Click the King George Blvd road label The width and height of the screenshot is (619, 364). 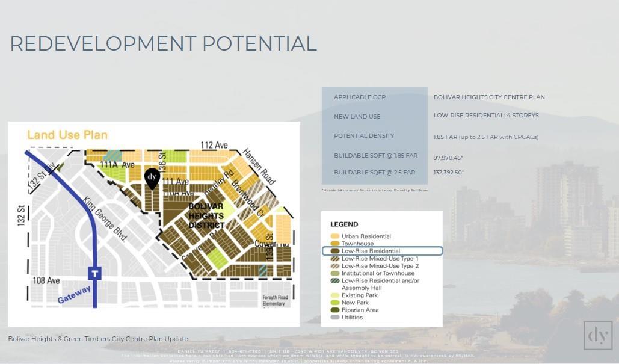(x=105, y=218)
